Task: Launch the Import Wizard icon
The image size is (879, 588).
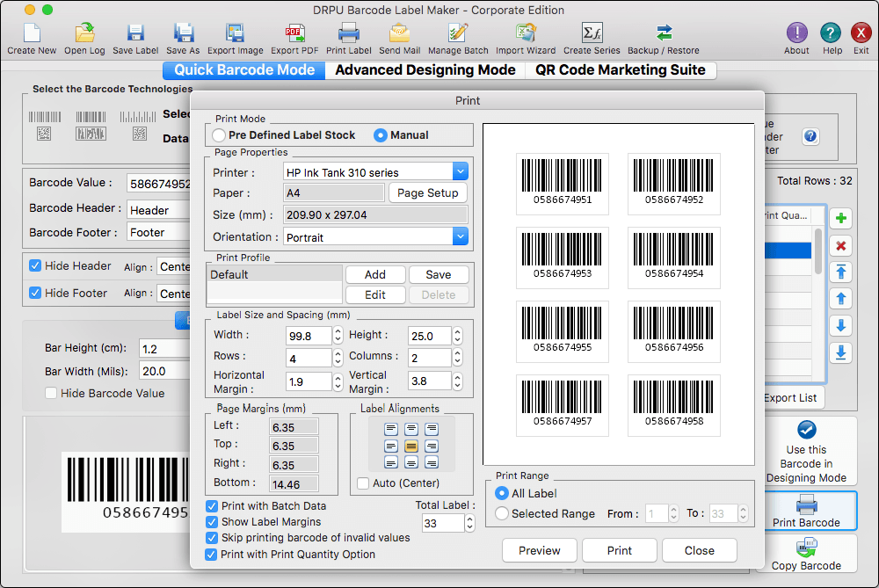Action: click(526, 33)
